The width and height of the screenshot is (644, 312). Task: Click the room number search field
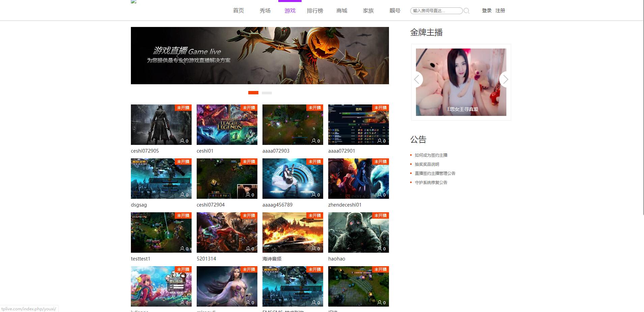pos(436,11)
